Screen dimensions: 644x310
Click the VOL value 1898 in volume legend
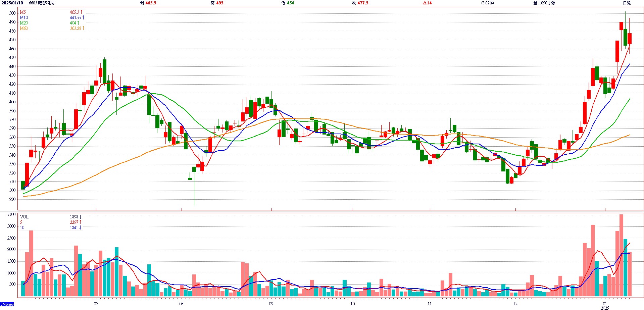click(76, 217)
